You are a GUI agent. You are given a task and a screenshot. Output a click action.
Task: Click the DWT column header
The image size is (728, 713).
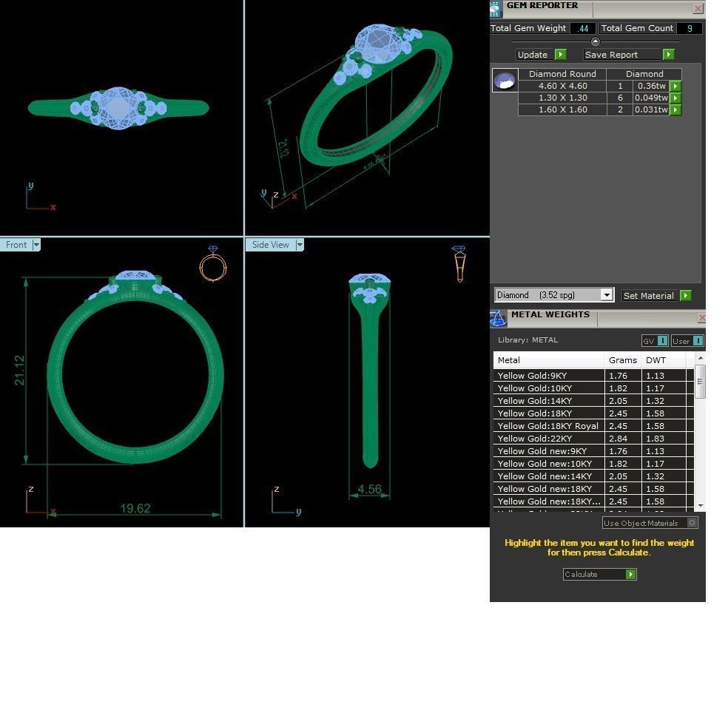pyautogui.click(x=664, y=360)
